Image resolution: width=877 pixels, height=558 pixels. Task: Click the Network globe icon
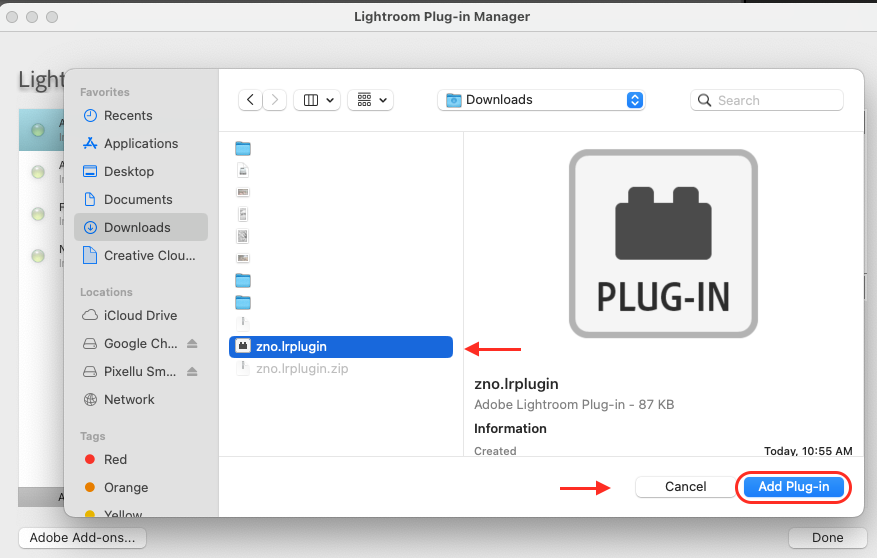tap(90, 399)
